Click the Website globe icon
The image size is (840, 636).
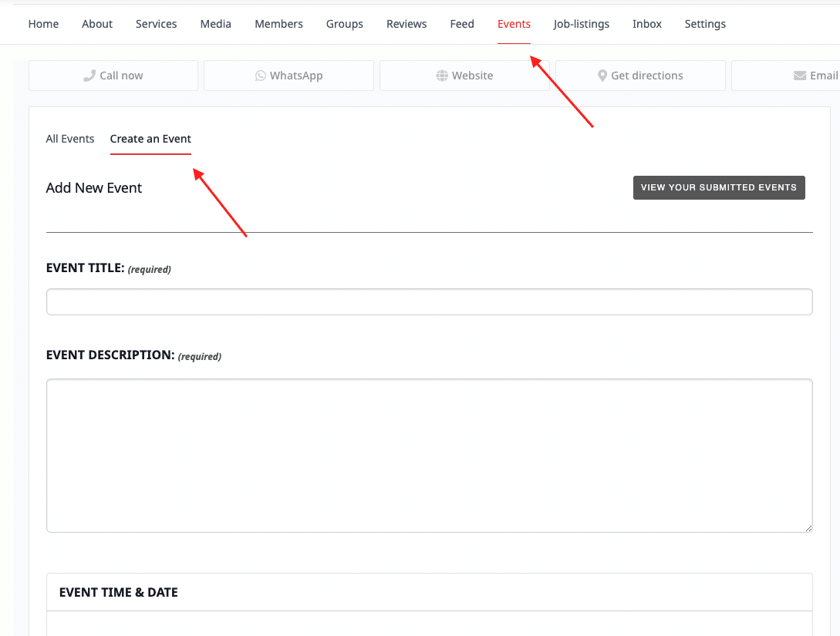coord(442,76)
